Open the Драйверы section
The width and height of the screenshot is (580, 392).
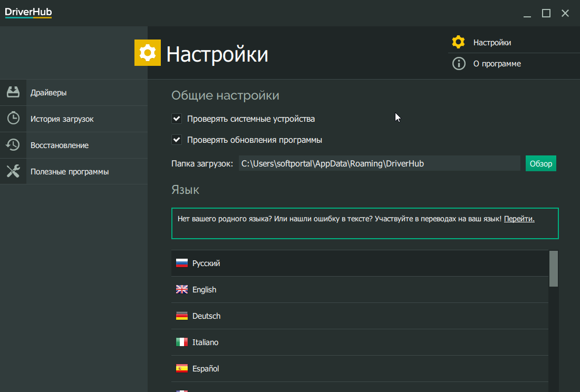(x=49, y=93)
